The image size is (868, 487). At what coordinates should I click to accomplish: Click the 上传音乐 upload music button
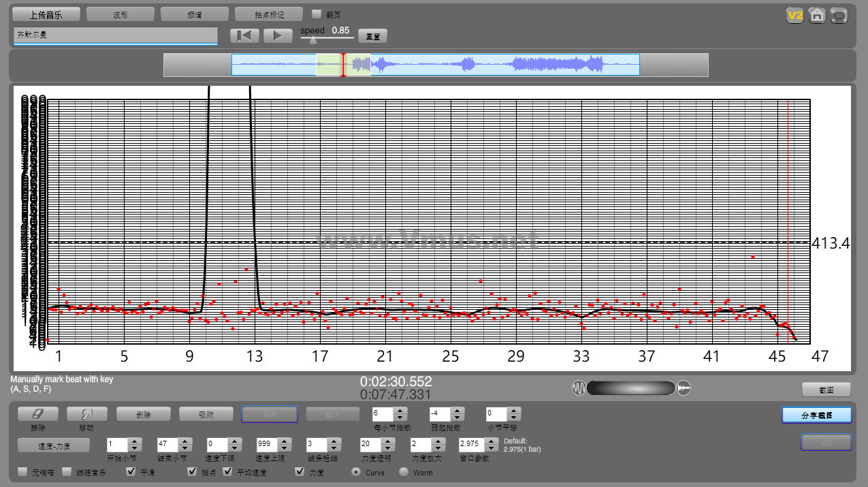point(46,14)
